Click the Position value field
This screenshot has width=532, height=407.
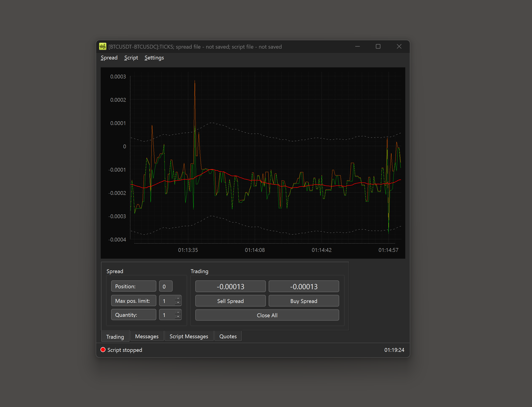(166, 286)
